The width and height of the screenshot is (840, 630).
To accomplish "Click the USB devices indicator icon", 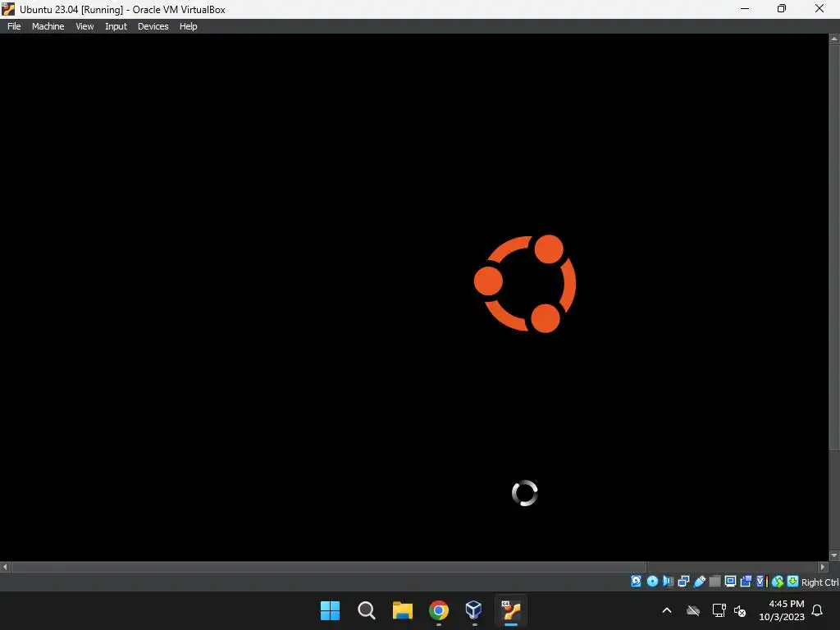I will click(700, 582).
